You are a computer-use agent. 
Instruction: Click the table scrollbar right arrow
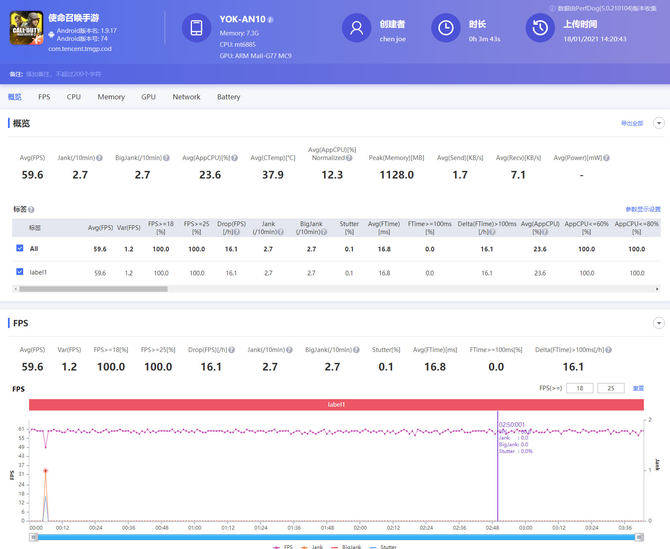[657, 289]
